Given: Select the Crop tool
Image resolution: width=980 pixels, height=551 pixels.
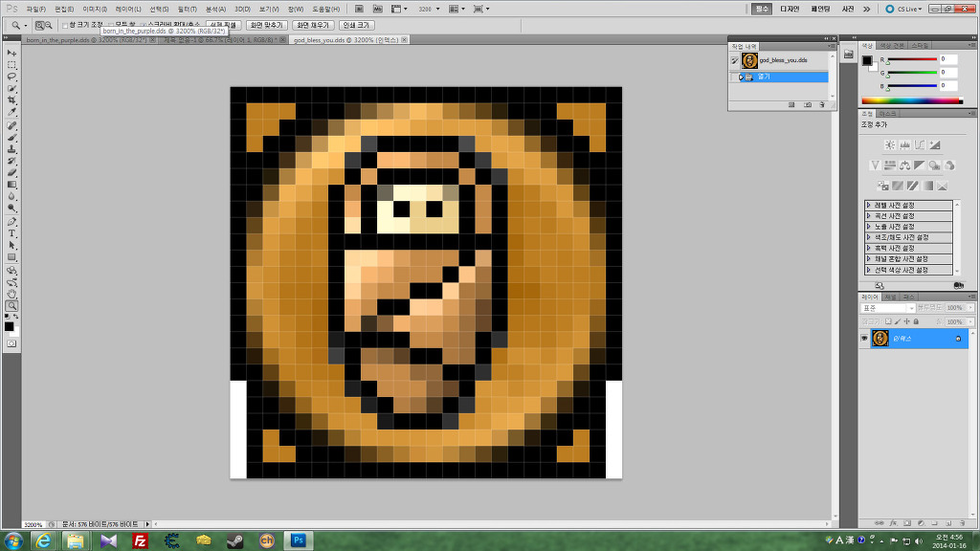Looking at the screenshot, I should coord(12,100).
